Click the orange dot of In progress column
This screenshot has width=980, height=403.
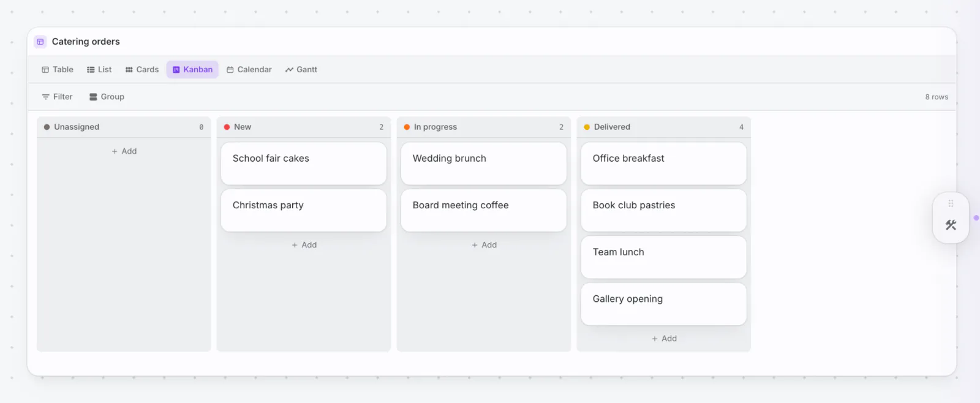[x=407, y=127]
